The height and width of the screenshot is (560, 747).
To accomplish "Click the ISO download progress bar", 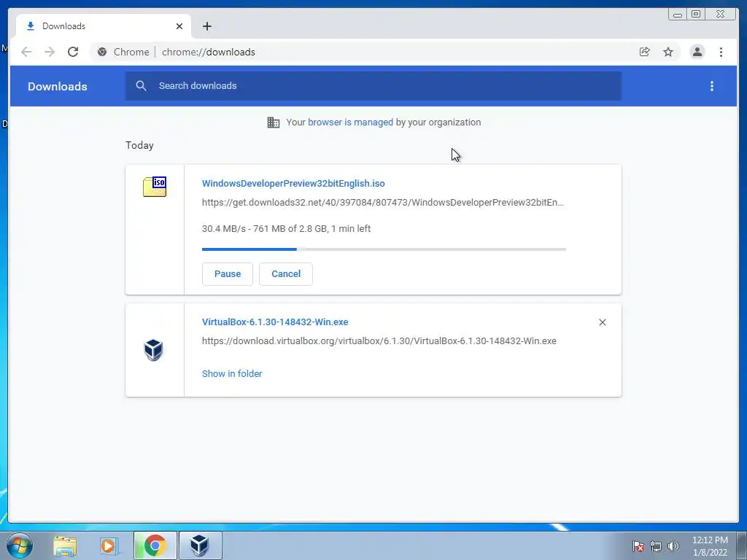I will point(384,249).
